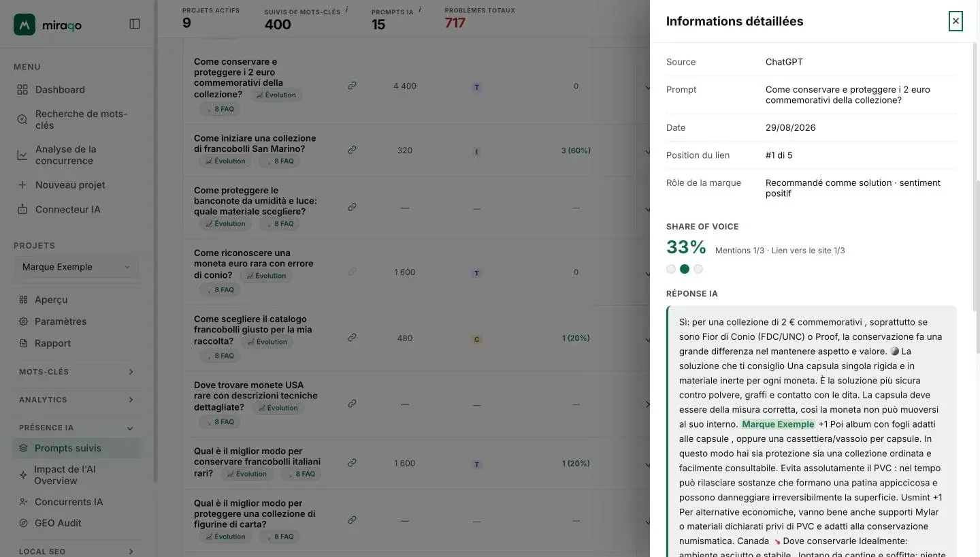Collapse the PRÉSENCE IA section
This screenshot has width=980, height=557.
point(76,428)
